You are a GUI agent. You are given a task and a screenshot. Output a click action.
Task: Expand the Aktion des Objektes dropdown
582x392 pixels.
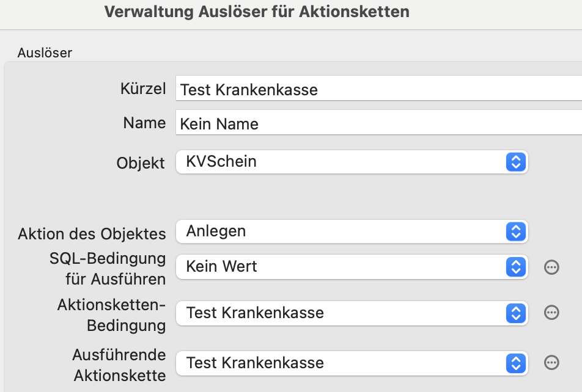point(352,232)
